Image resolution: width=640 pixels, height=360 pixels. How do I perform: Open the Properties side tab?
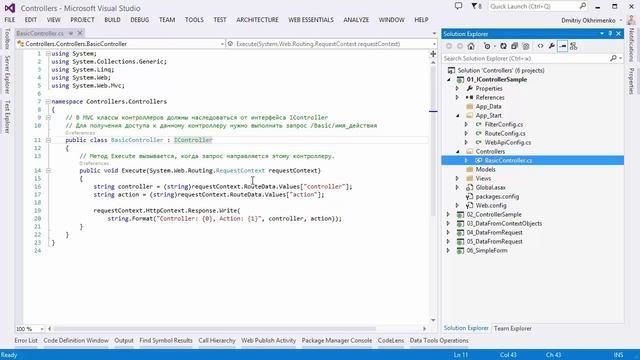pyautogui.click(x=631, y=81)
